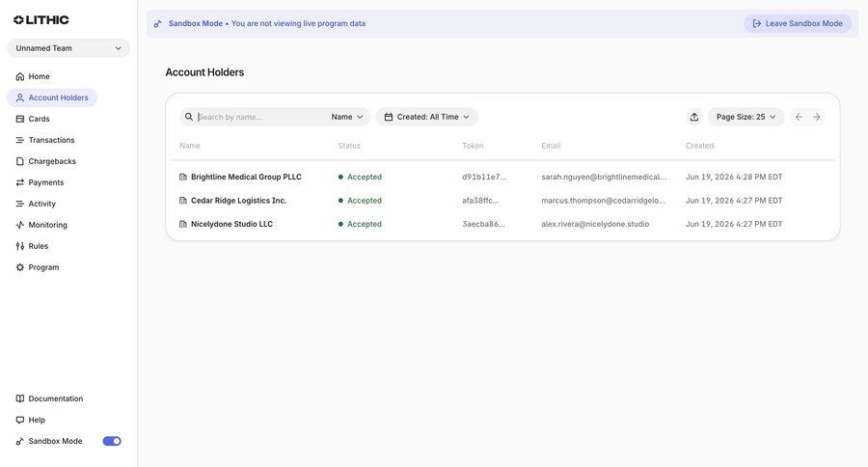Click the Email column header
Viewport: 868px width, 467px height.
click(551, 146)
